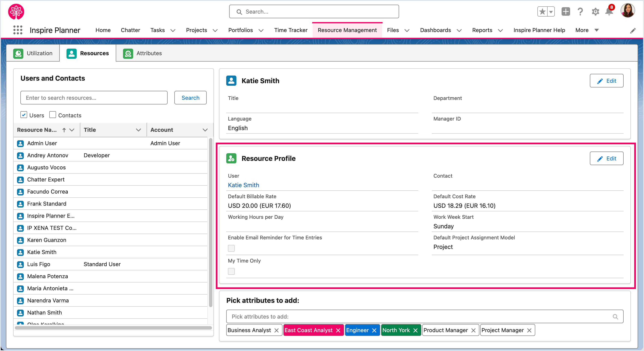Click the Luis Figo row icon
The height and width of the screenshot is (351, 644).
(x=20, y=264)
